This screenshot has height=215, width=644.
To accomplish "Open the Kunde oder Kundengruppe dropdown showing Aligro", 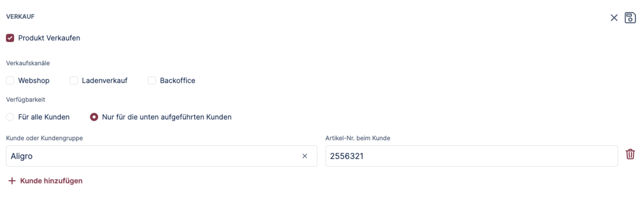I will click(153, 156).
